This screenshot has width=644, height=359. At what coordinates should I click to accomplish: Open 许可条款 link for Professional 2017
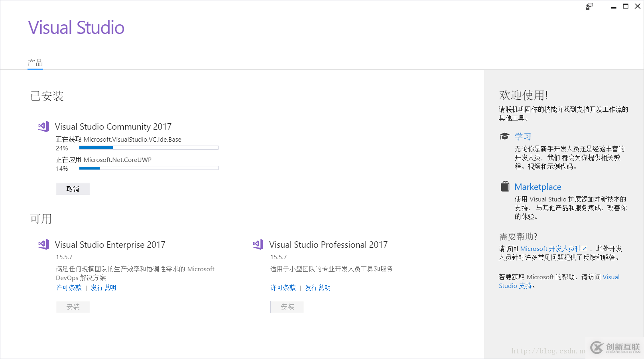pyautogui.click(x=283, y=288)
